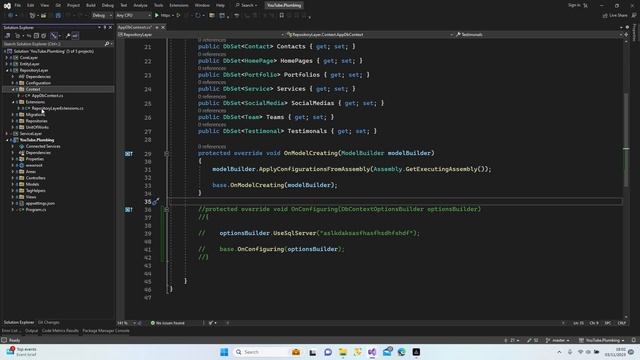Open the Error List tab

tap(11, 331)
